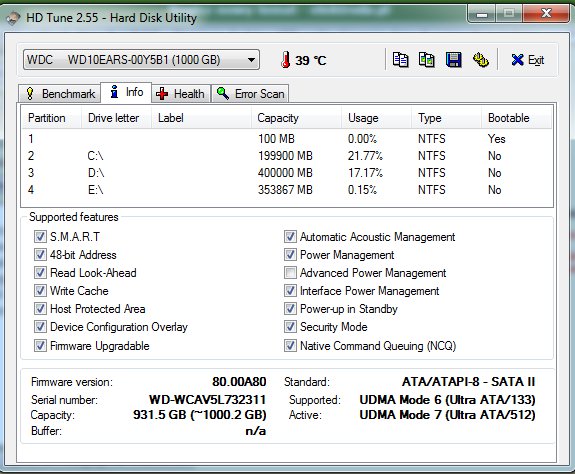The width and height of the screenshot is (575, 474).
Task: Click the Label column header
Action: click(201, 118)
